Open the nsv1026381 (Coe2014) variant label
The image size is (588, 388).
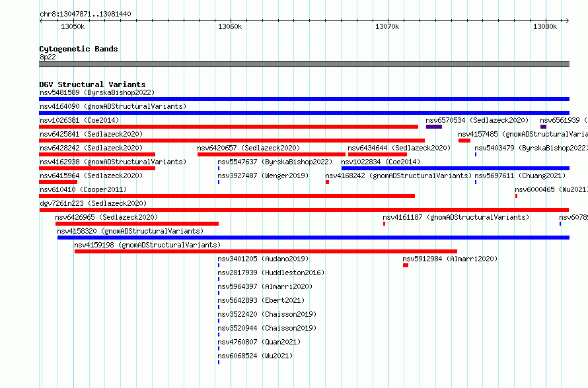pyautogui.click(x=79, y=120)
